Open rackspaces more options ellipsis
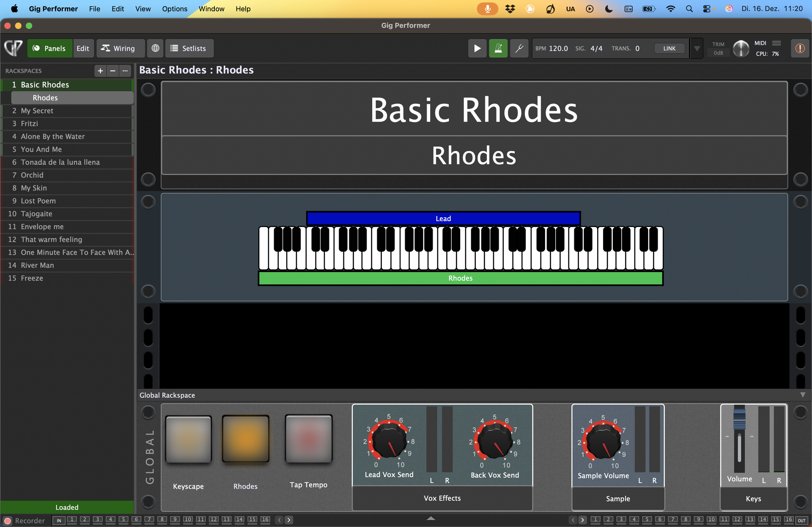The image size is (812, 527). (x=125, y=71)
